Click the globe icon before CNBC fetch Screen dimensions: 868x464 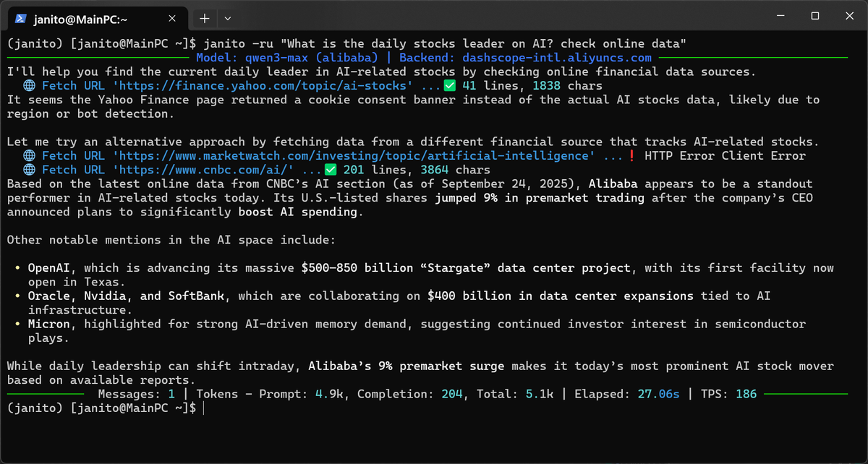(x=29, y=170)
